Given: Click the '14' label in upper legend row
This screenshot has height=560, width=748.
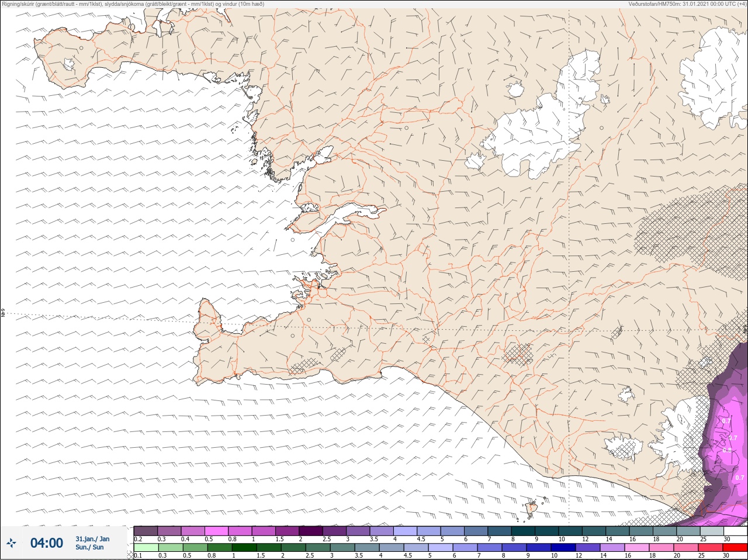Looking at the screenshot, I should [609, 539].
